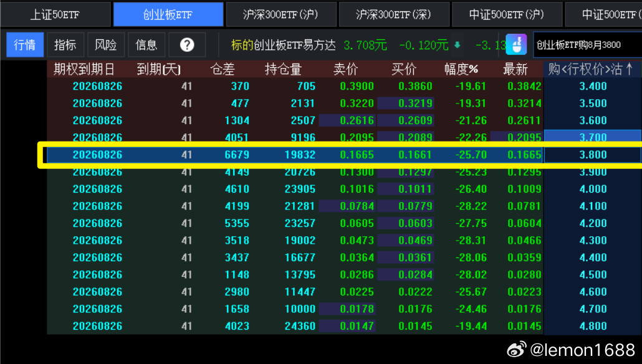
Task: Select the 行情 view button
Action: tap(24, 45)
